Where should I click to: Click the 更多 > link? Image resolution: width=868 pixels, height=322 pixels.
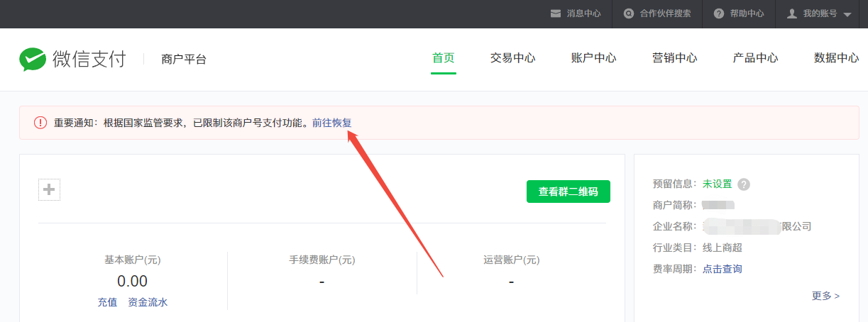[825, 296]
